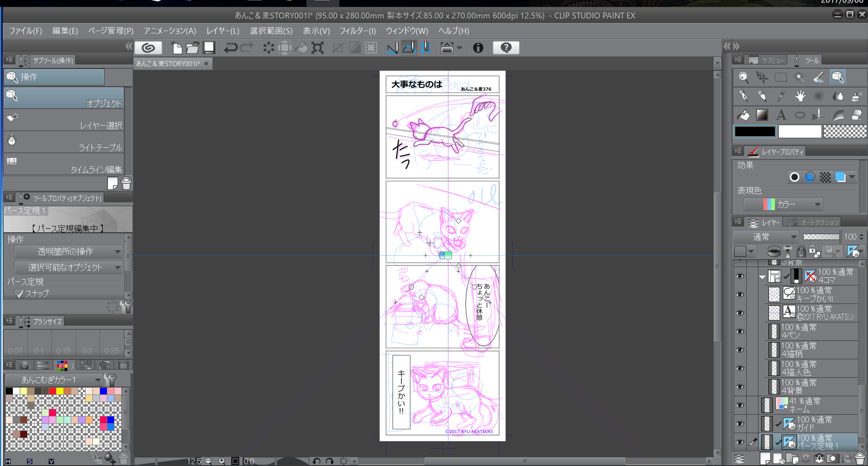Image resolution: width=868 pixels, height=466 pixels.
Task: Hide the ネーム layer
Action: click(740, 405)
